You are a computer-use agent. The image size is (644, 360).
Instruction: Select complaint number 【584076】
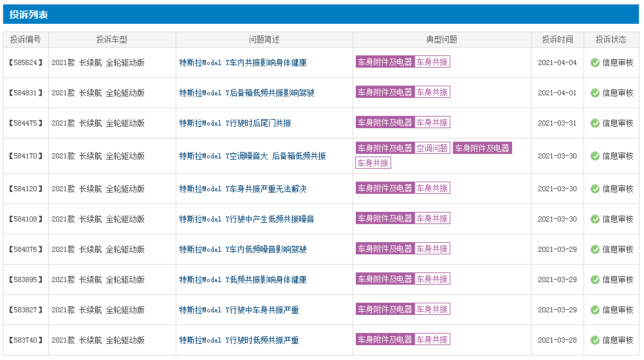pyautogui.click(x=26, y=249)
